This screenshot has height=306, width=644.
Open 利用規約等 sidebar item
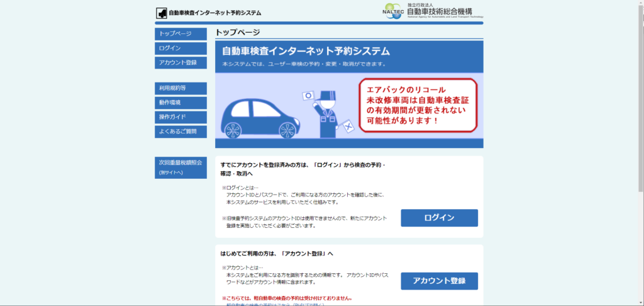180,88
